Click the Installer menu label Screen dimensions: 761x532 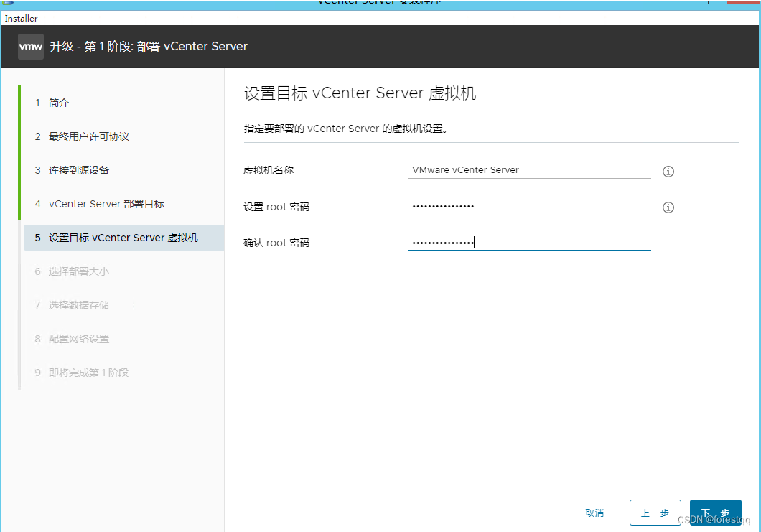tap(21, 18)
